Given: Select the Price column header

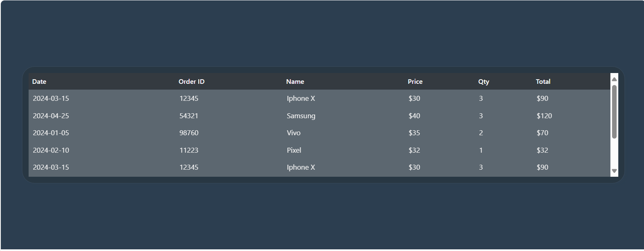Looking at the screenshot, I should pos(415,82).
